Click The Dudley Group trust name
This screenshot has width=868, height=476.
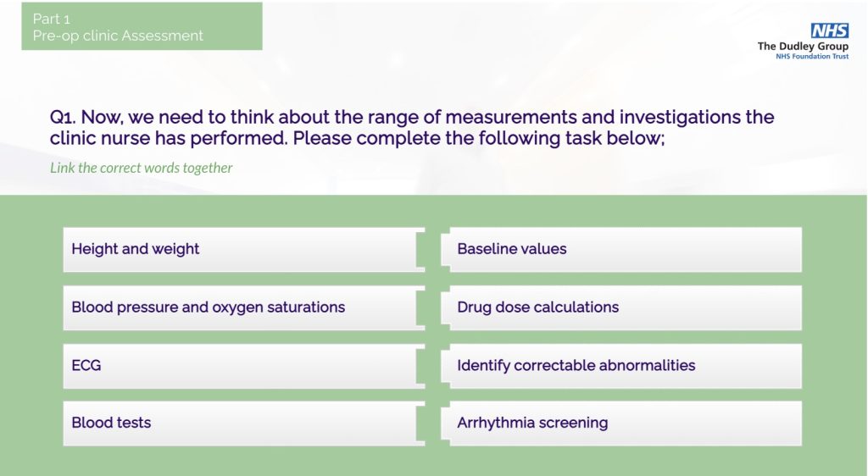[x=803, y=47]
